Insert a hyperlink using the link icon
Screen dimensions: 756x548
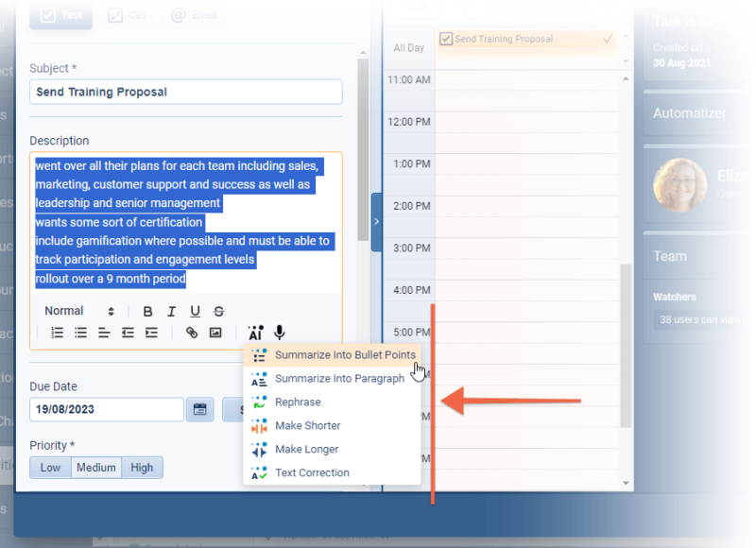(192, 333)
